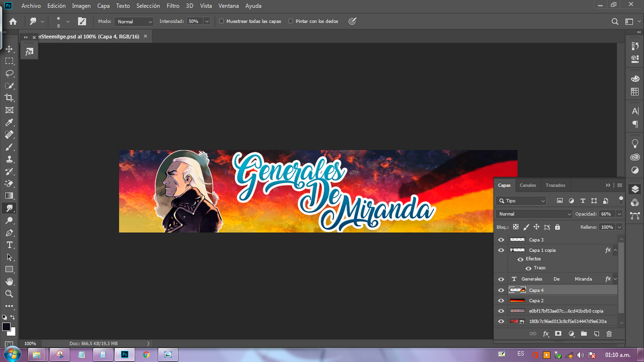Collapse effects of Capa 1 copia layer
The width and height of the screenshot is (644, 362).
pos(615,250)
